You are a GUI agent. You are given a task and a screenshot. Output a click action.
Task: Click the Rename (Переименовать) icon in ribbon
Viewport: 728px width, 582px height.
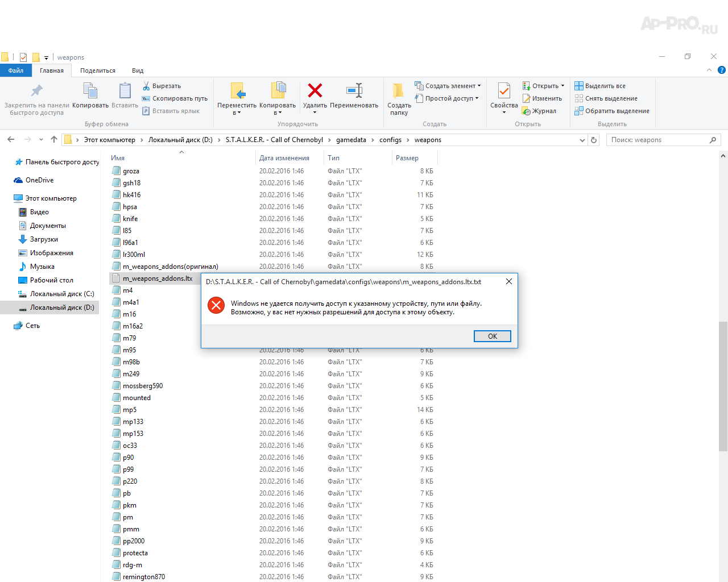click(x=354, y=91)
